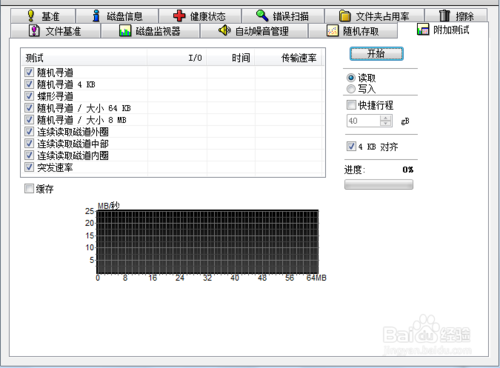Click the magnifier 错误扫描 icon
This screenshot has width=500, height=368.
pyautogui.click(x=262, y=15)
